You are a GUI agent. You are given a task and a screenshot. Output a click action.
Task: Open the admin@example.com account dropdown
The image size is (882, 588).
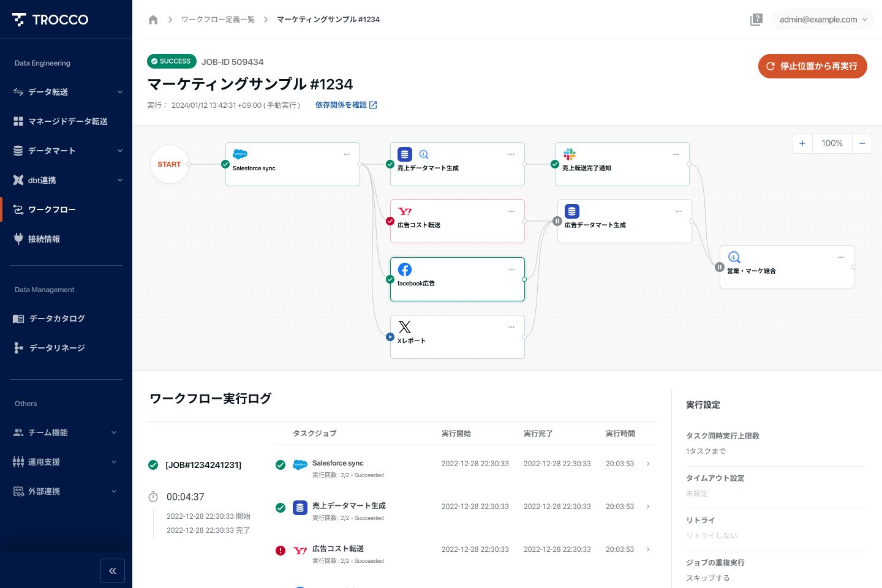click(823, 19)
